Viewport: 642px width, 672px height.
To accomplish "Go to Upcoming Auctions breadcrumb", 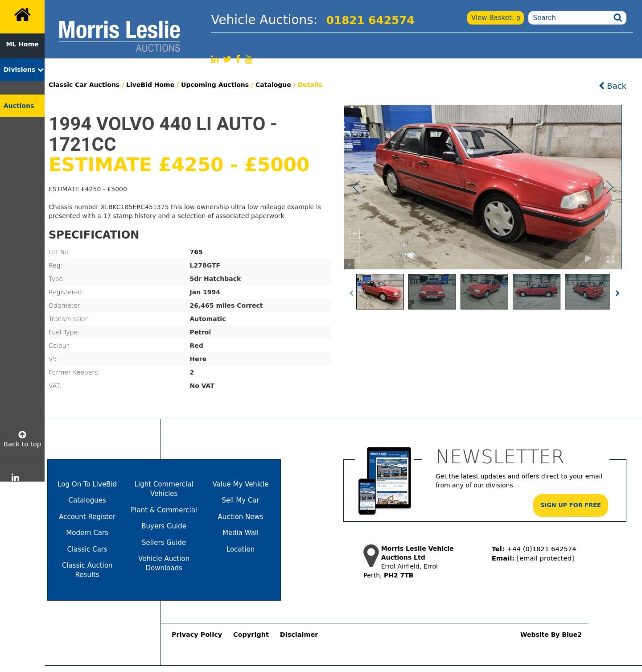I will point(215,85).
